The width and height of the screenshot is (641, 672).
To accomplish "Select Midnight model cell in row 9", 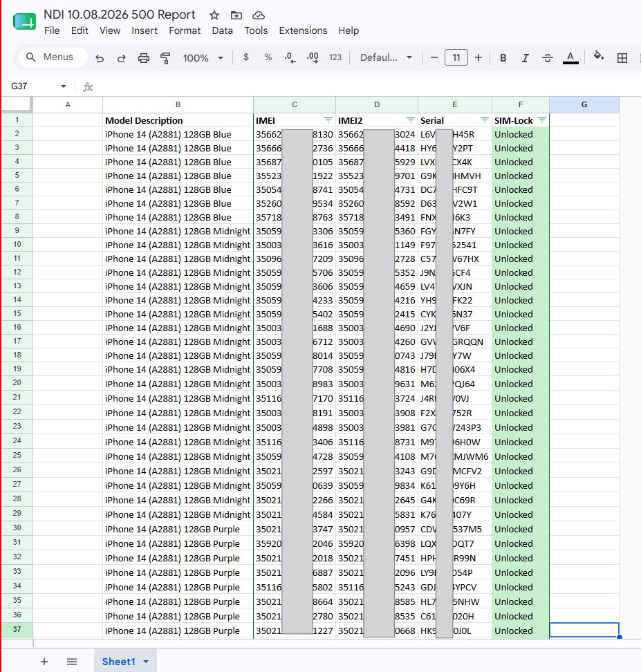I will (178, 232).
